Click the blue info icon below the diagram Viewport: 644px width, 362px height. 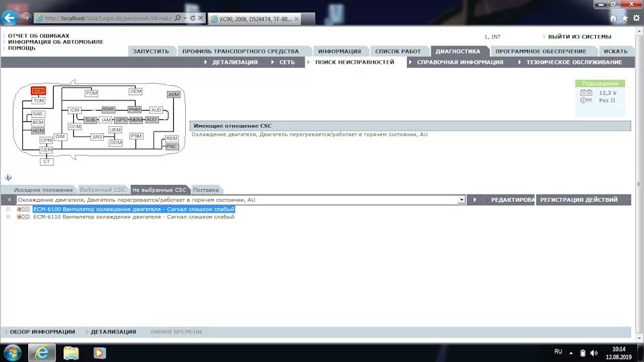[8, 177]
